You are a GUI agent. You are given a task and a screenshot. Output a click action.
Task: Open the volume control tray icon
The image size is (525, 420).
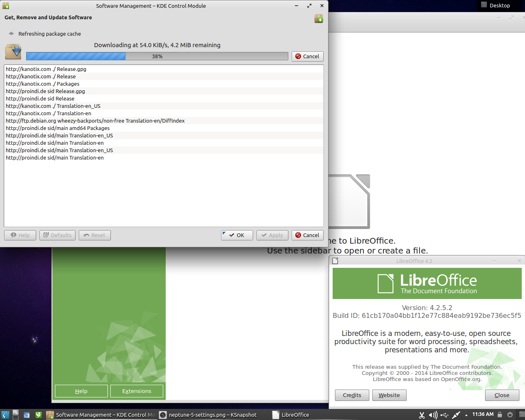pyautogui.click(x=433, y=415)
